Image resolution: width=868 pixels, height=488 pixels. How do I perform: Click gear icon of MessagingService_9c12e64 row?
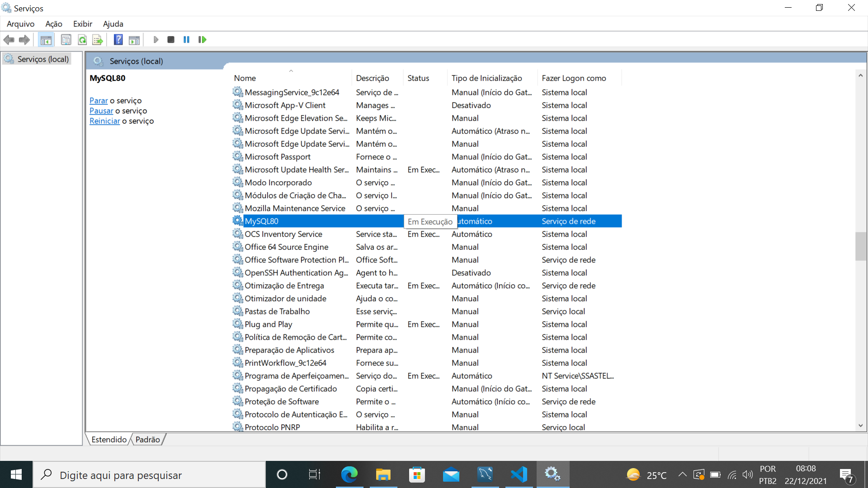[238, 92]
